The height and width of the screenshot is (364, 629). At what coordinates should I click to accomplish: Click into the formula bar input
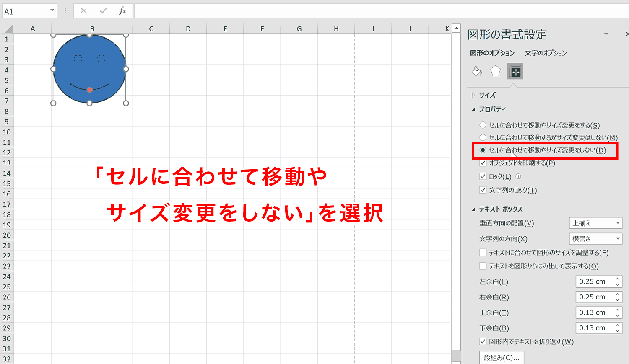point(381,11)
